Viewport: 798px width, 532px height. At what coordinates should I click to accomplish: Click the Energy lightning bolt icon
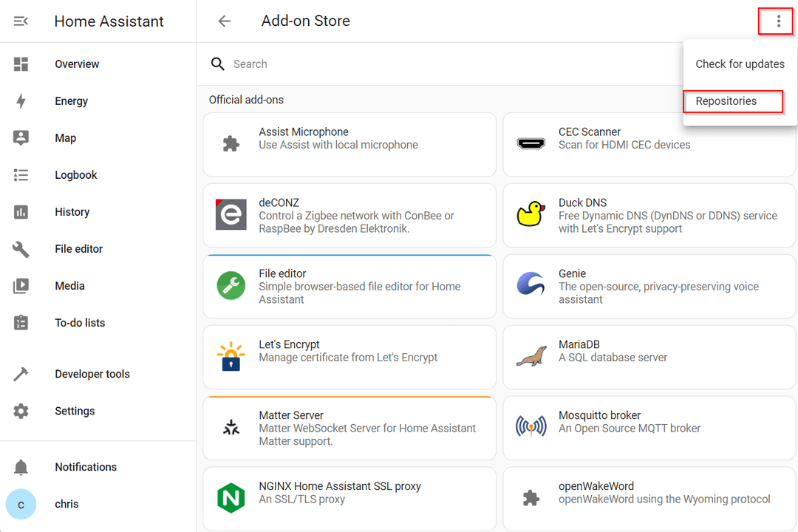tap(21, 100)
